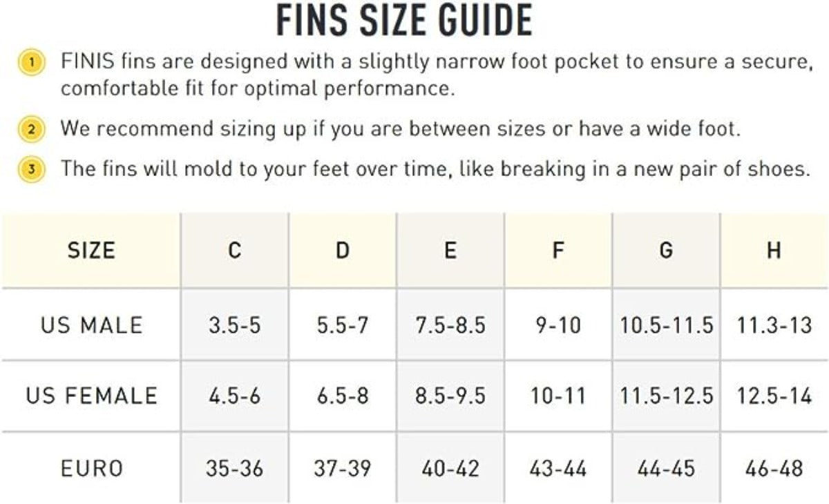Viewport: 829px width, 504px height.
Task: Select size D column header
Action: point(343,250)
